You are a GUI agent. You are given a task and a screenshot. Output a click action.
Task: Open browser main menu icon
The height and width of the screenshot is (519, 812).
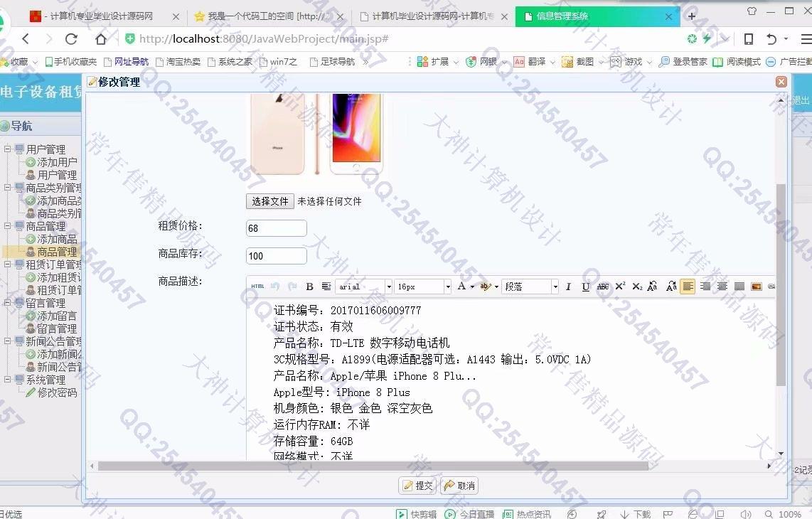click(x=806, y=39)
